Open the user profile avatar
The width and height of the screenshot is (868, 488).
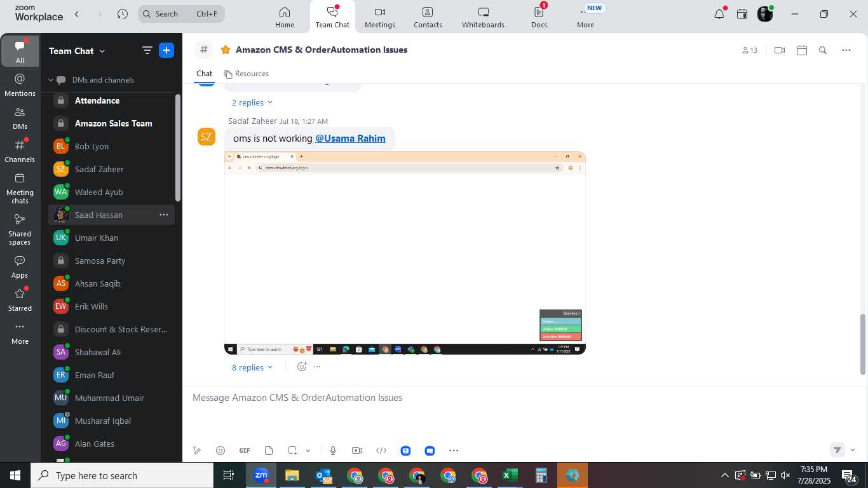point(765,14)
